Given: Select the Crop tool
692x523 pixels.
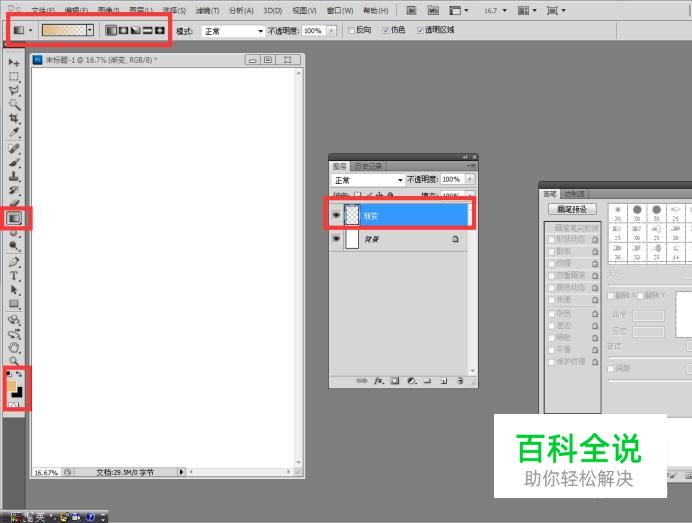Looking at the screenshot, I should 14,118.
